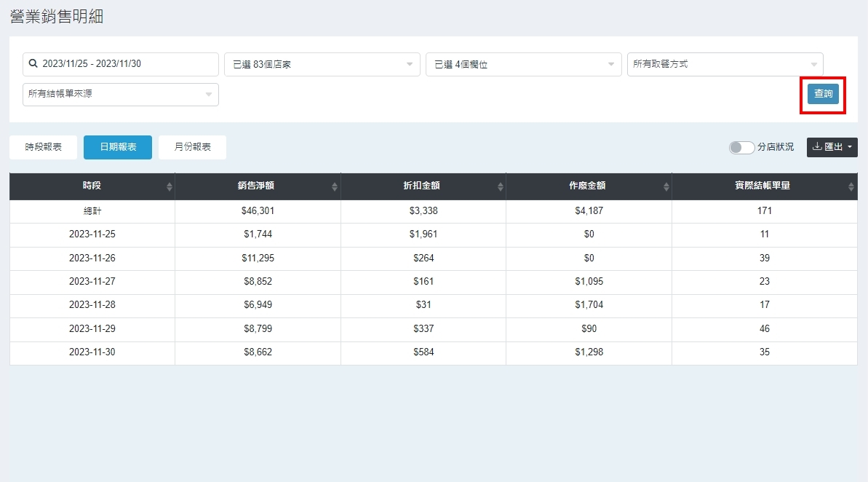Open the 已選 4個櫃位 counter dropdown
This screenshot has width=868, height=482.
(523, 64)
